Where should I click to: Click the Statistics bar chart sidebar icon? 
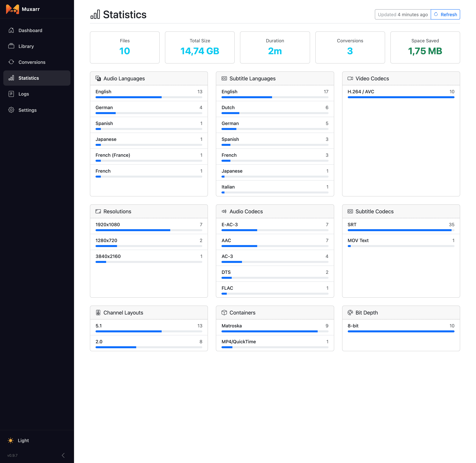click(x=11, y=78)
